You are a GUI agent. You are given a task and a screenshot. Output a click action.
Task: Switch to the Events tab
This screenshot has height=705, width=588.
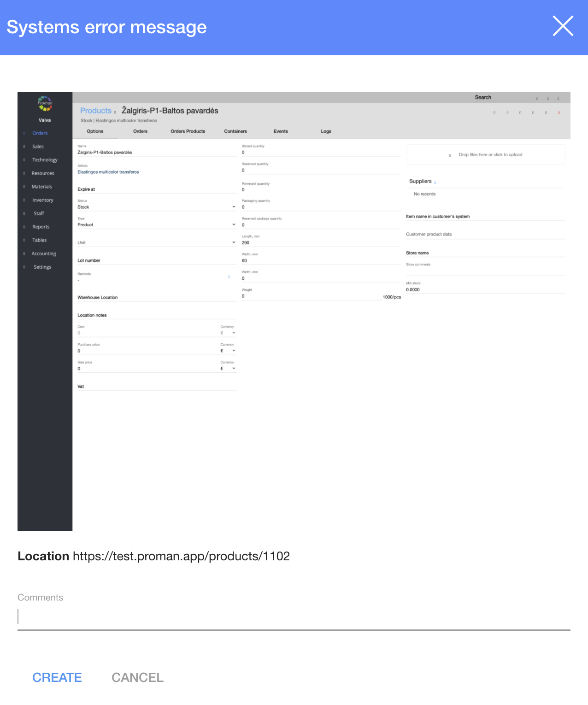coord(281,131)
